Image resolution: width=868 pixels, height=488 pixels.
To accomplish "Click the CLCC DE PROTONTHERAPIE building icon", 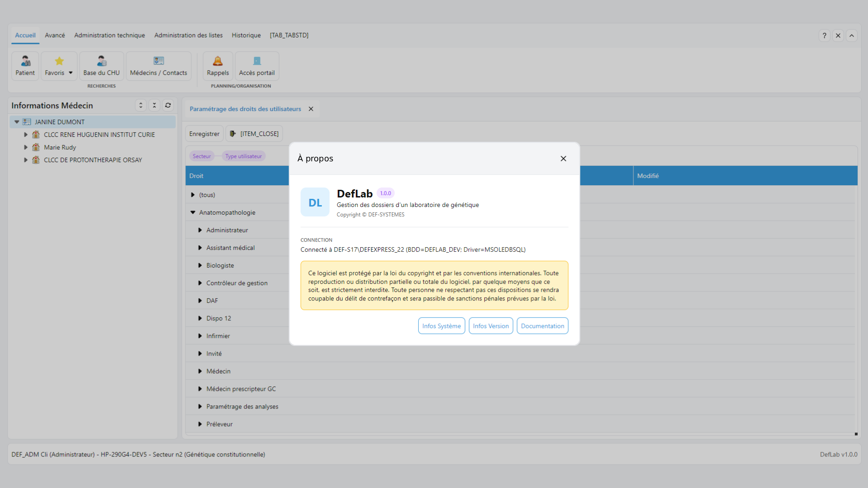I will pos(36,160).
